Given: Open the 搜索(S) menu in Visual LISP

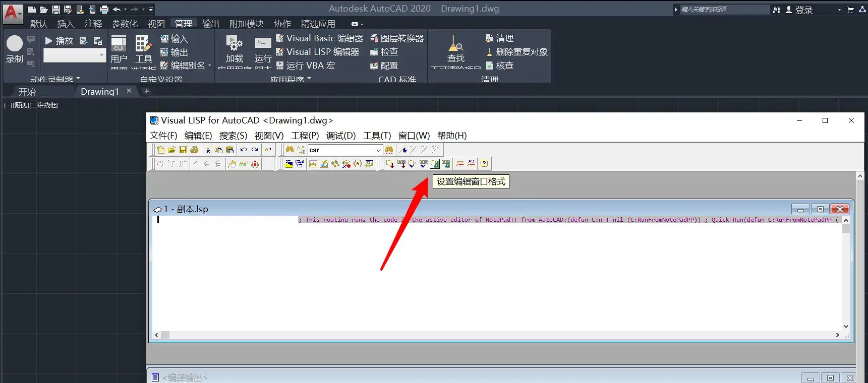Looking at the screenshot, I should click(x=233, y=136).
